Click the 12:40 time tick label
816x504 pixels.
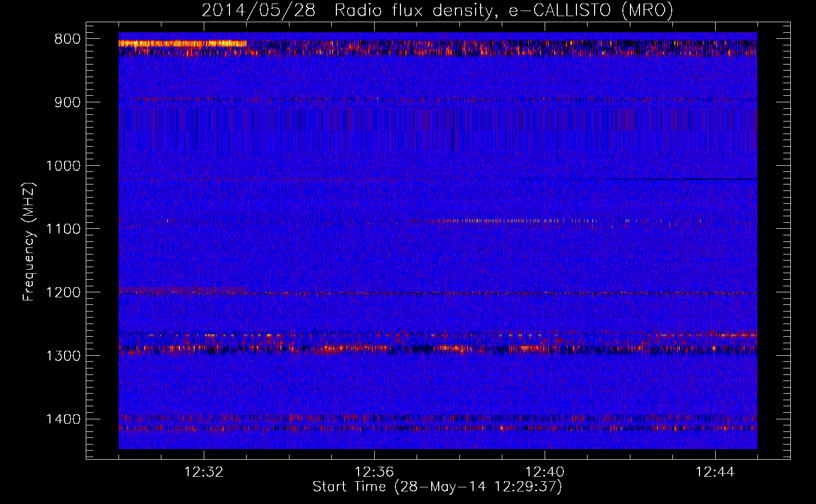[x=545, y=472]
